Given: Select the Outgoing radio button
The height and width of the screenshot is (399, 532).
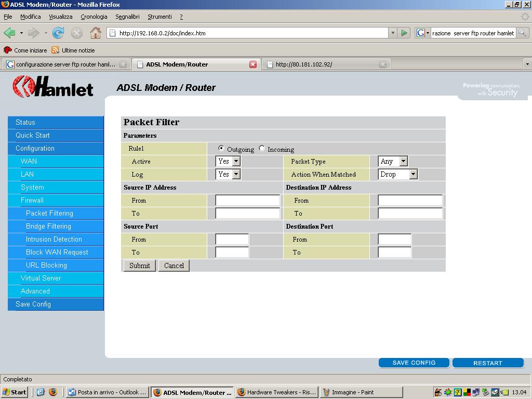Looking at the screenshot, I should [221, 149].
